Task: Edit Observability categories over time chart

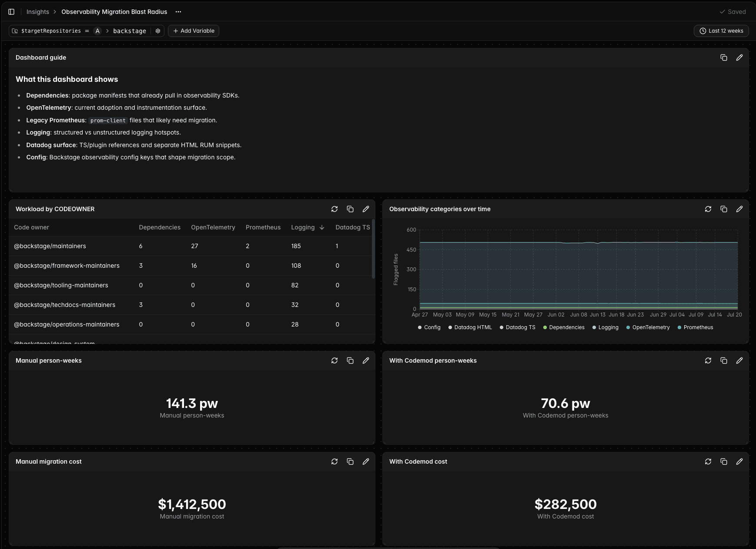Action: [739, 209]
